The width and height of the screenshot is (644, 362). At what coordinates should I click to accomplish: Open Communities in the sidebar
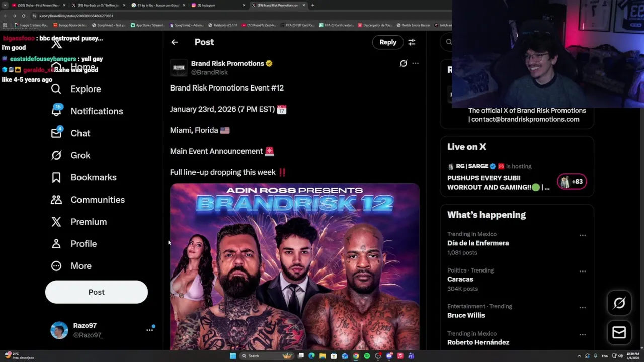tap(88, 200)
